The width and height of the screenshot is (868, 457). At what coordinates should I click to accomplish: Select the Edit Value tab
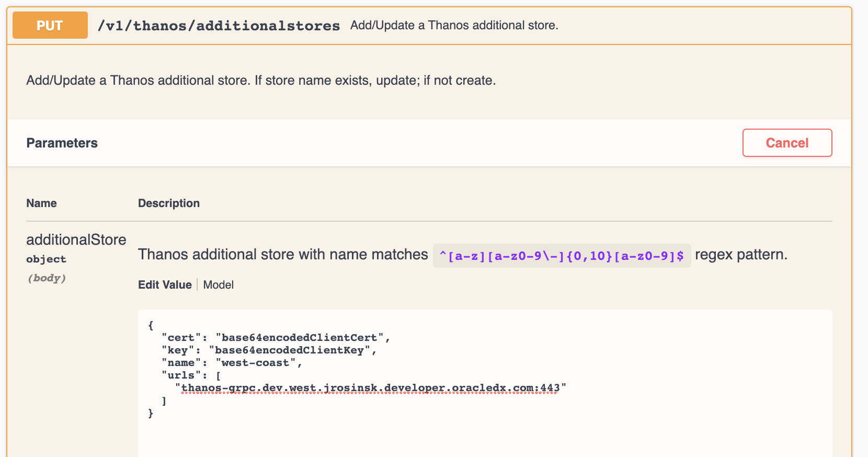(x=165, y=285)
